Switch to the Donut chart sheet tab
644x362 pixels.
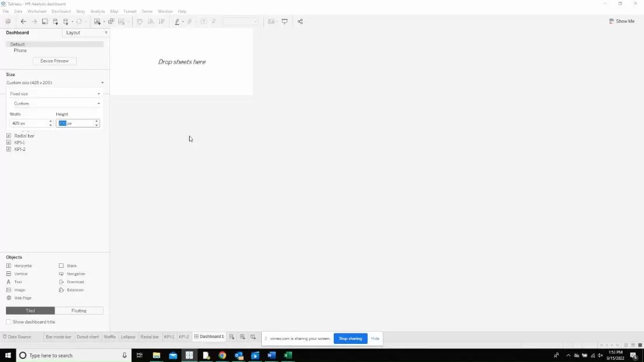[x=87, y=336]
